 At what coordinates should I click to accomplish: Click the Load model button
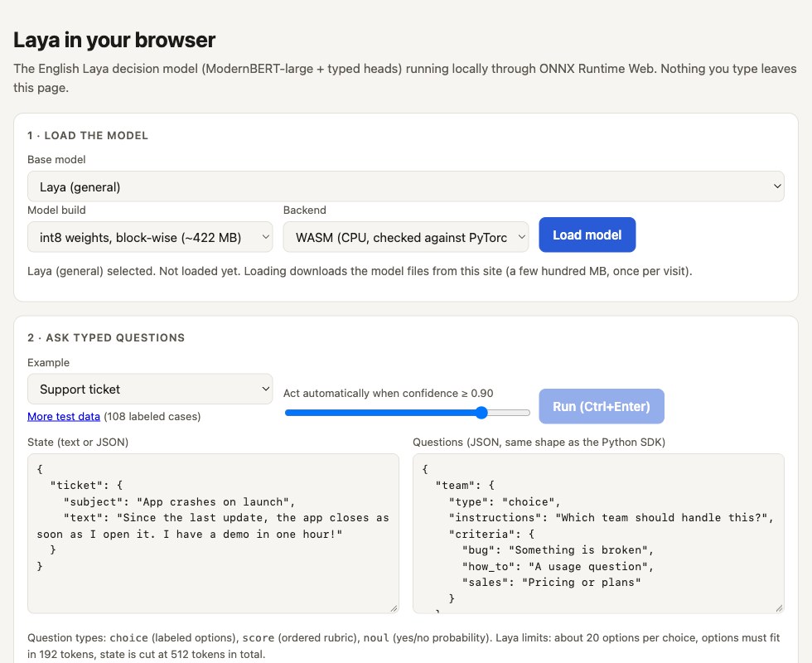pyautogui.click(x=587, y=235)
